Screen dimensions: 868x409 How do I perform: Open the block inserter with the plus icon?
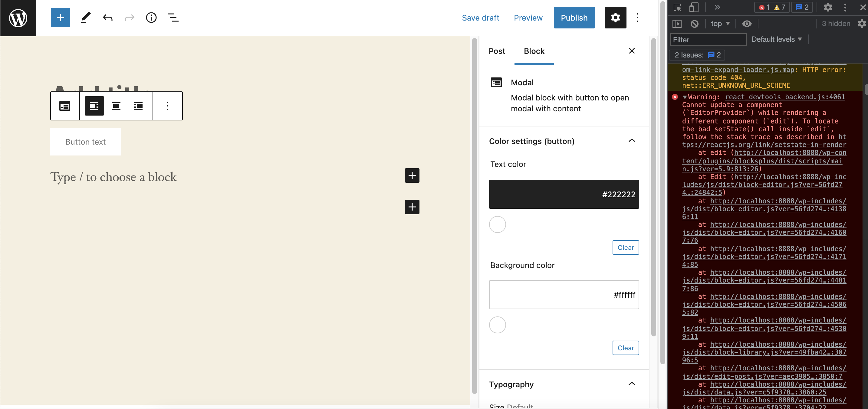pos(60,18)
